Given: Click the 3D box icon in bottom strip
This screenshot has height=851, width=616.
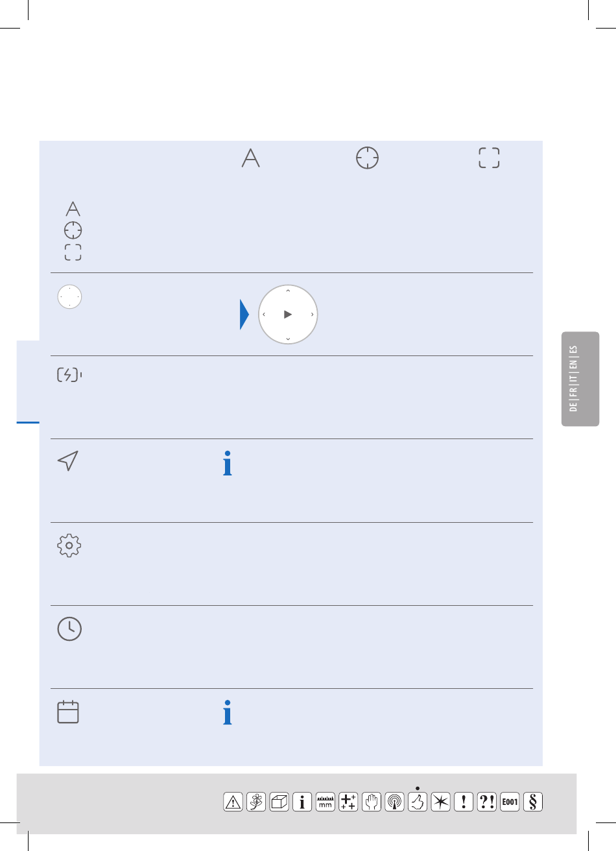Looking at the screenshot, I should [279, 802].
